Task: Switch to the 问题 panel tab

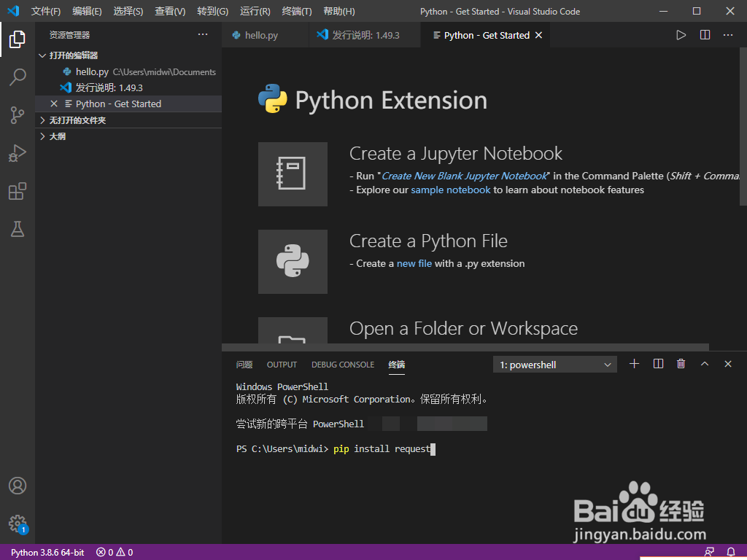Action: (x=244, y=365)
